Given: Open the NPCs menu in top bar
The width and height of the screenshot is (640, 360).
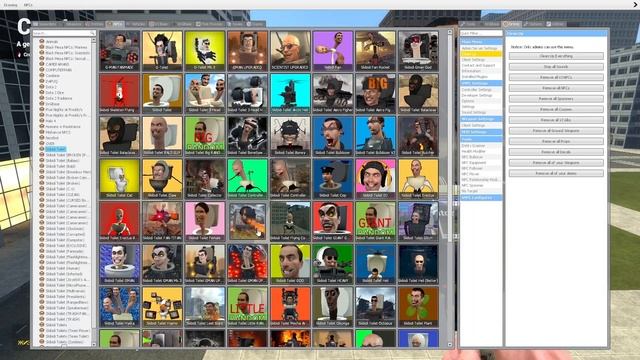Looking at the screenshot, I should (28, 5).
